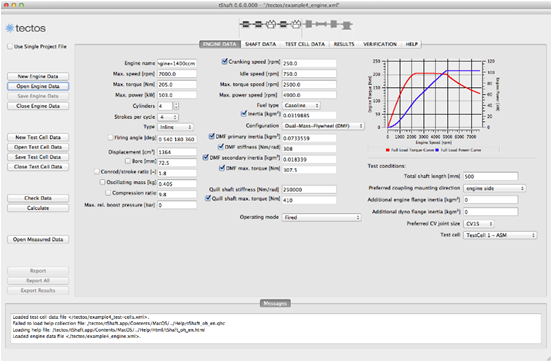Toggle DMF stiffness checkbox
Image resolution: width=552 pixels, height=362 pixels.
[221, 147]
